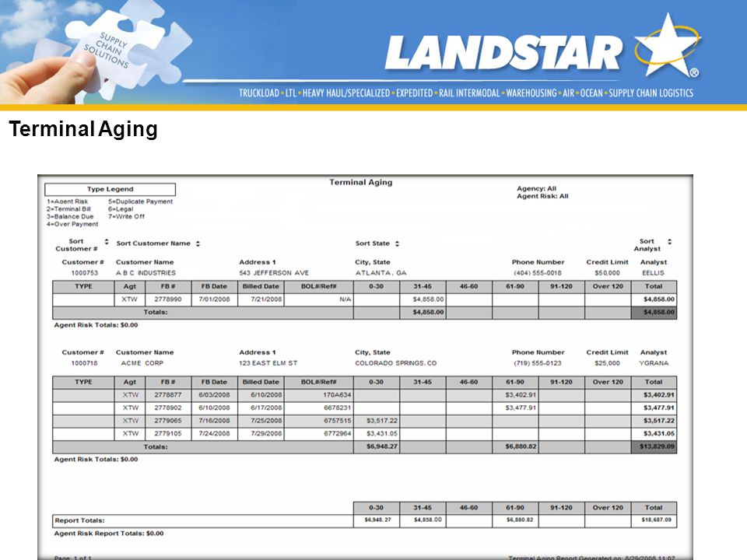Click the Report Totals label
The height and width of the screenshot is (560, 747).
79,520
